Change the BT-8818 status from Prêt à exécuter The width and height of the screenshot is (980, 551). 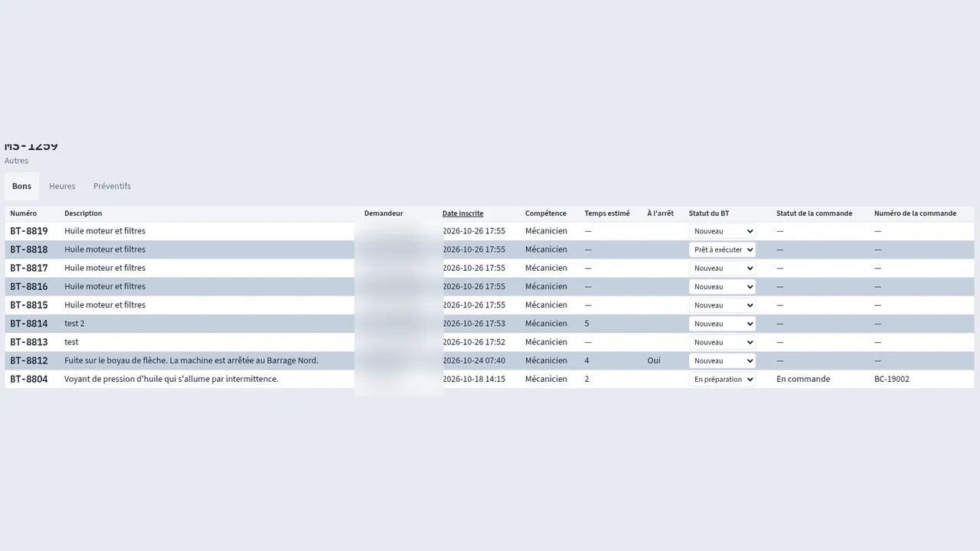[x=722, y=249]
